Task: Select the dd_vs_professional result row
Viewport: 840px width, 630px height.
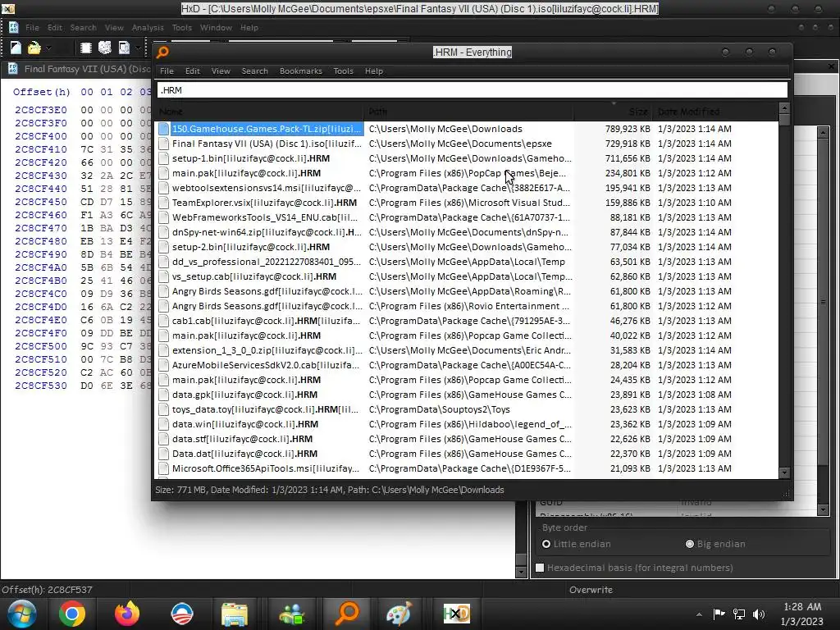Action: coord(466,262)
